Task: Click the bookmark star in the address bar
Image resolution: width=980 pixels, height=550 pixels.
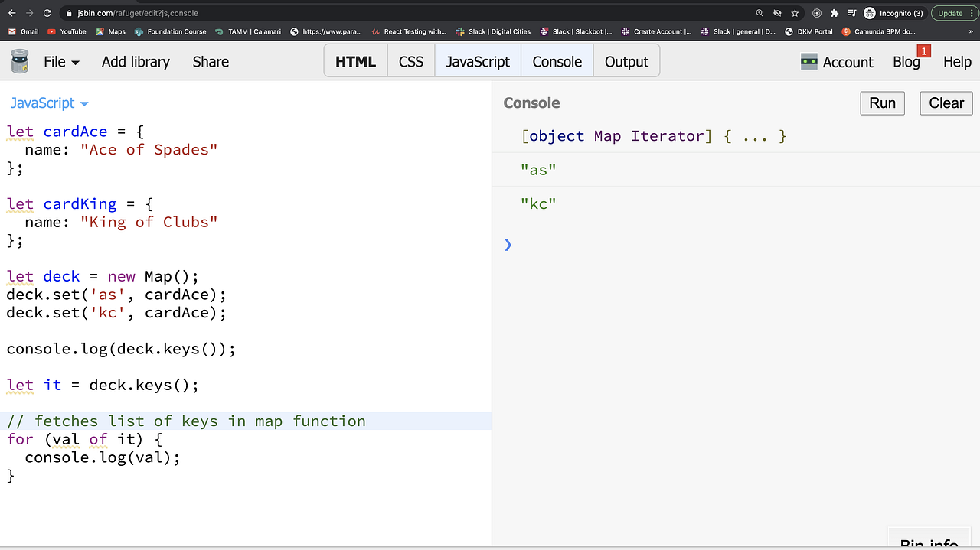Action: point(795,13)
